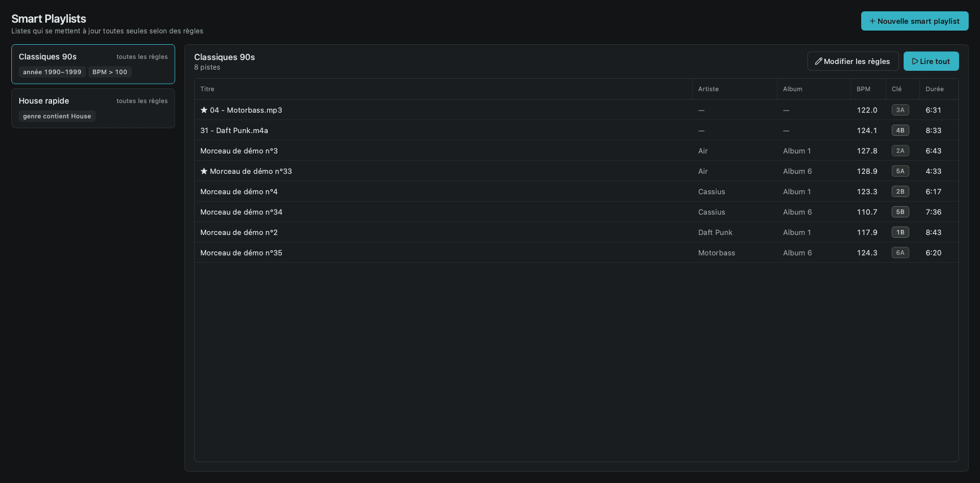Click the BPM > 100 rule chip
This screenshot has width=980, height=483.
(110, 72)
